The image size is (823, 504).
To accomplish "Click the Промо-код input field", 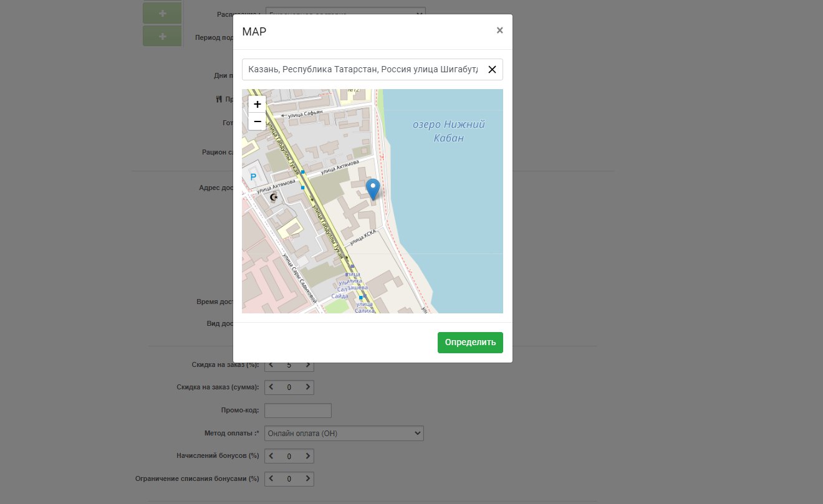I will point(298,411).
